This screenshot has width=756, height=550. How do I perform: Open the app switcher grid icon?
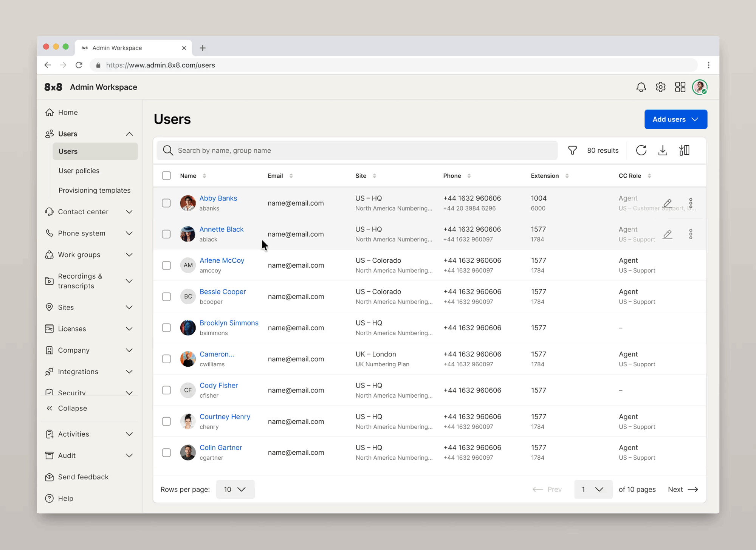click(x=680, y=87)
